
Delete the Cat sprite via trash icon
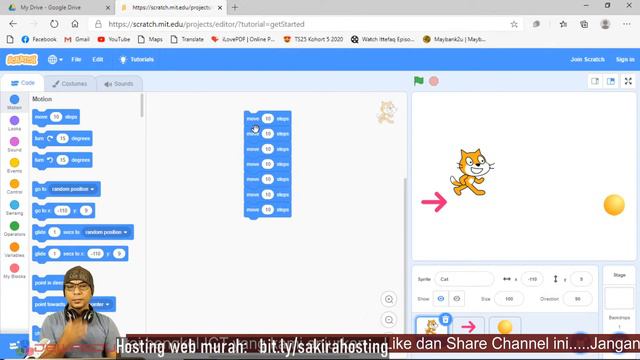(x=445, y=319)
